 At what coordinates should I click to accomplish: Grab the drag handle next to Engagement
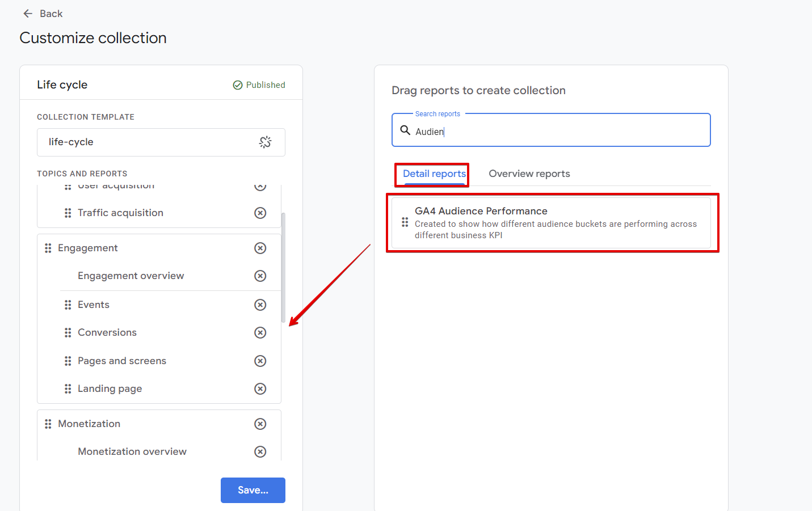tap(48, 248)
